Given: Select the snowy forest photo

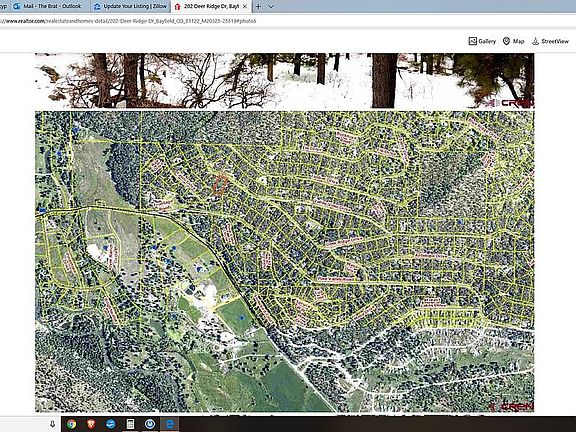Looking at the screenshot, I should pyautogui.click(x=285, y=80).
